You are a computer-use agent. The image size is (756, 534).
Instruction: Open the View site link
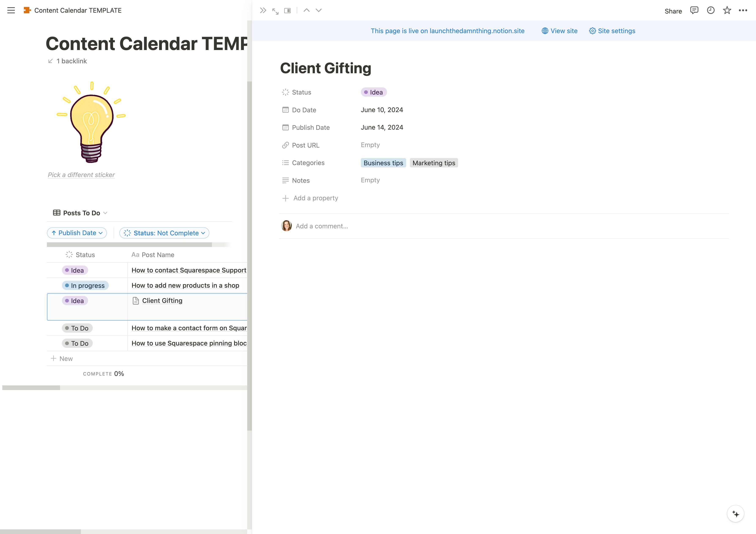[559, 31]
